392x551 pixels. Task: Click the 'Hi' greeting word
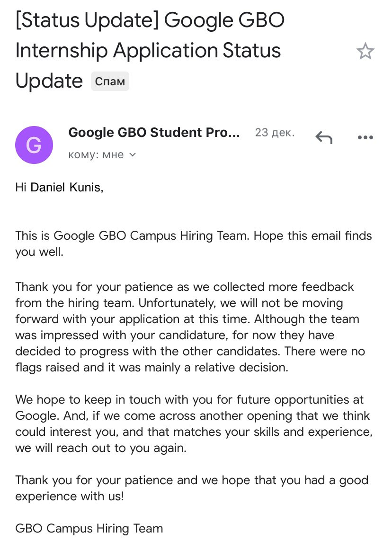click(x=21, y=187)
